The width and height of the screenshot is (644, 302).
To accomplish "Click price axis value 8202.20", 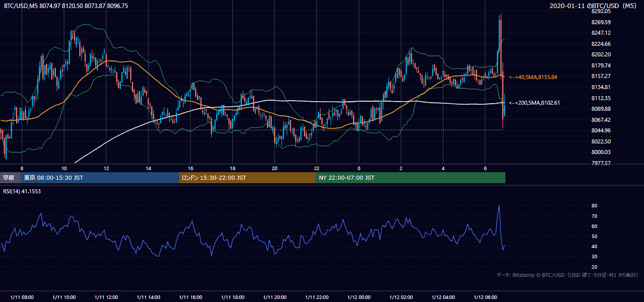I will (601, 54).
